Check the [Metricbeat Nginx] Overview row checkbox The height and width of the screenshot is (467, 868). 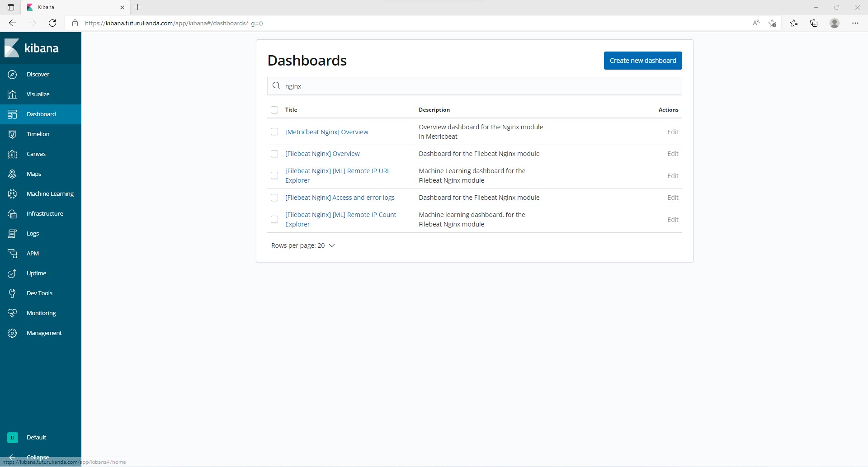(x=274, y=132)
